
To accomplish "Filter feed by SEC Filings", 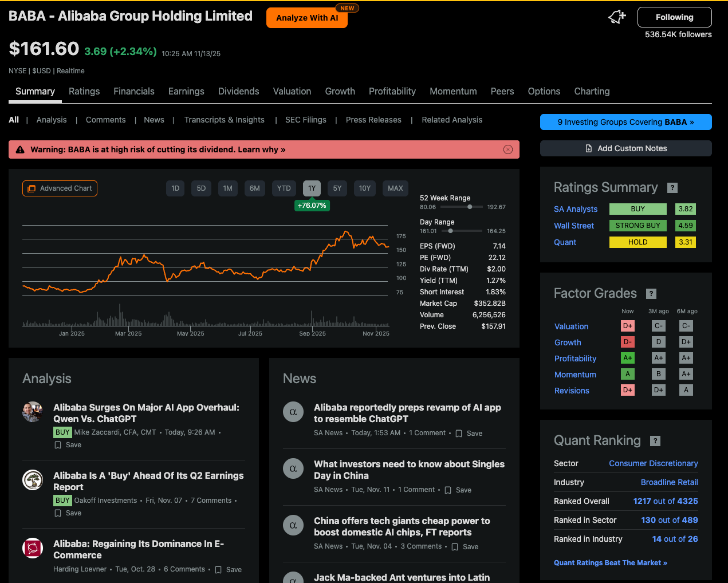I will (x=306, y=120).
